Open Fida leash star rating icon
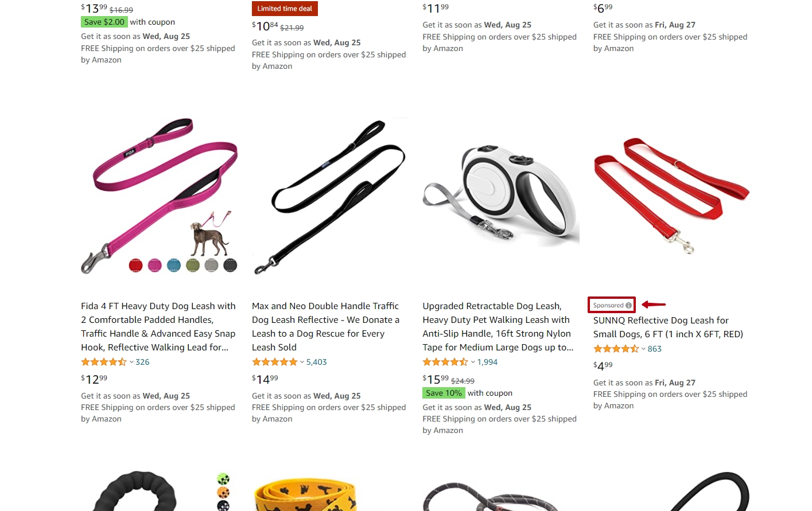This screenshot has height=511, width=812. pos(104,362)
